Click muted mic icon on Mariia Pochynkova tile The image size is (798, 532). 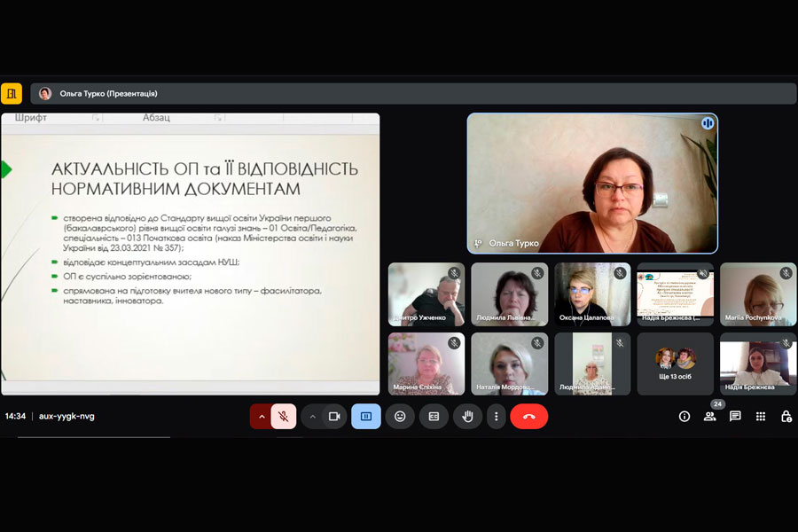786,273
